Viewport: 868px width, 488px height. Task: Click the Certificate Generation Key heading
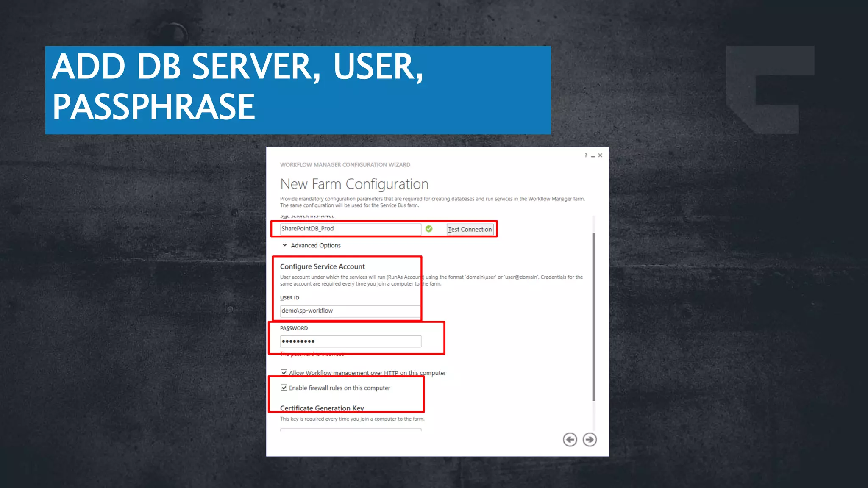click(322, 408)
